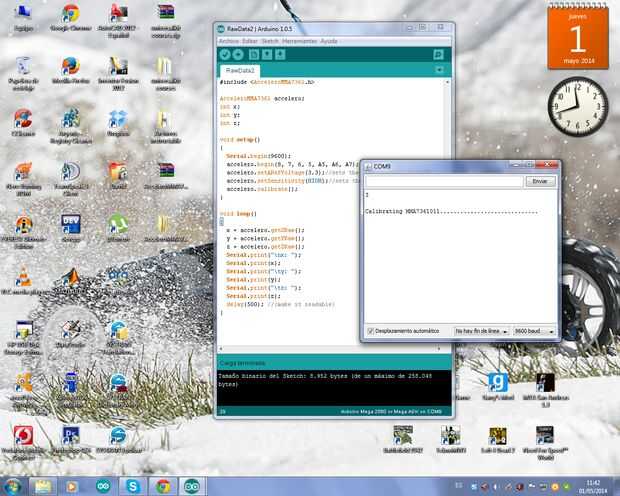
Task: Click the orange calendar gadget showing day 1
Action: (x=578, y=38)
